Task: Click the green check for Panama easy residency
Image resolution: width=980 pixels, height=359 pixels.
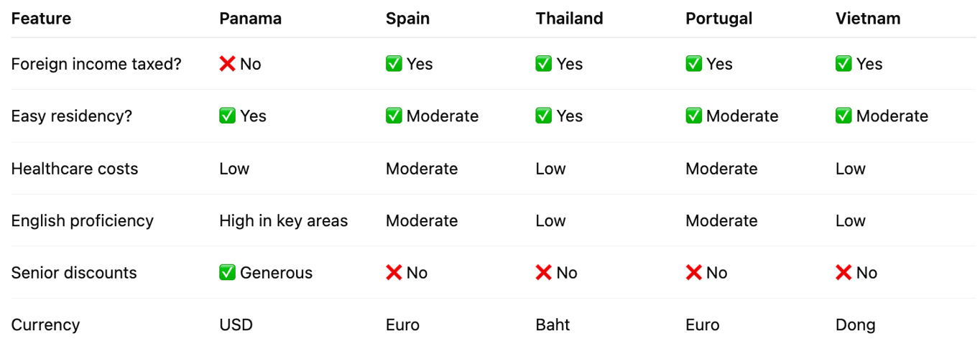Action: point(228,116)
